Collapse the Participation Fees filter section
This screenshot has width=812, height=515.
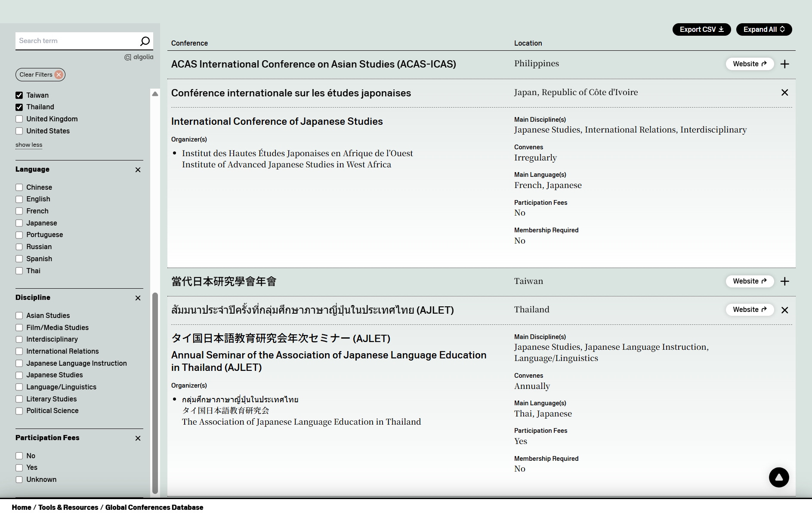(138, 438)
